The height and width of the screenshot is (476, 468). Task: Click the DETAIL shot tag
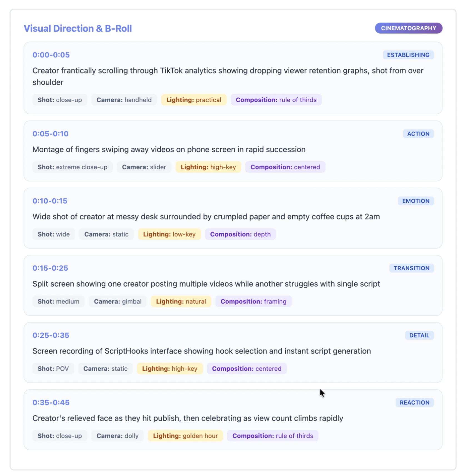(x=419, y=335)
